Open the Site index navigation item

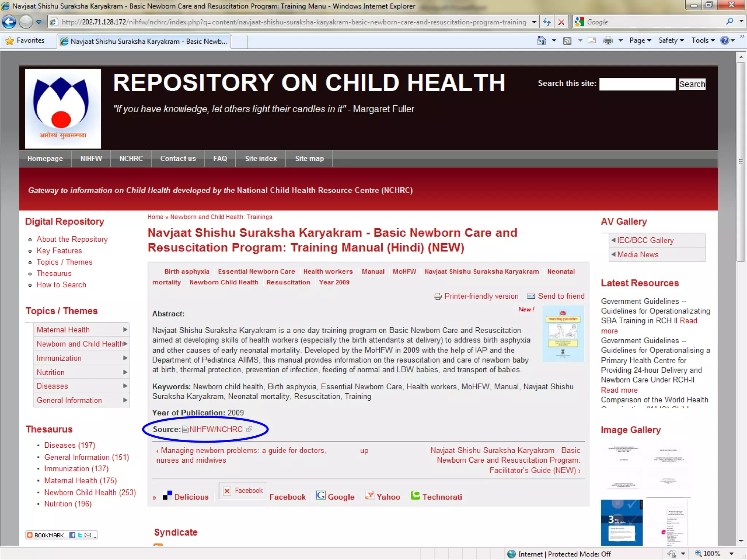click(260, 159)
